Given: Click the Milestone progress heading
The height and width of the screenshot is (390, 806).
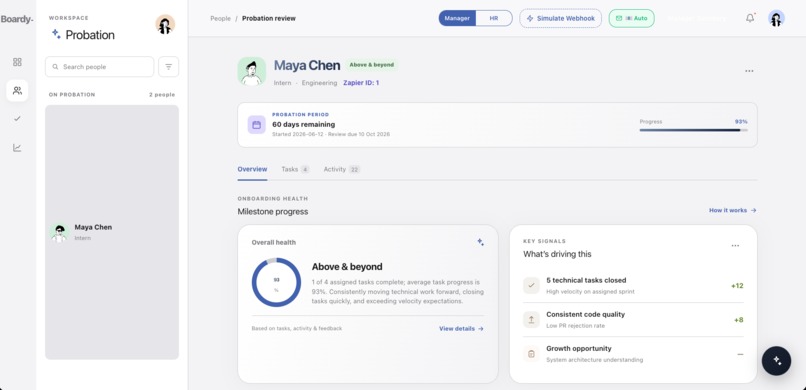Looking at the screenshot, I should coord(273,212).
